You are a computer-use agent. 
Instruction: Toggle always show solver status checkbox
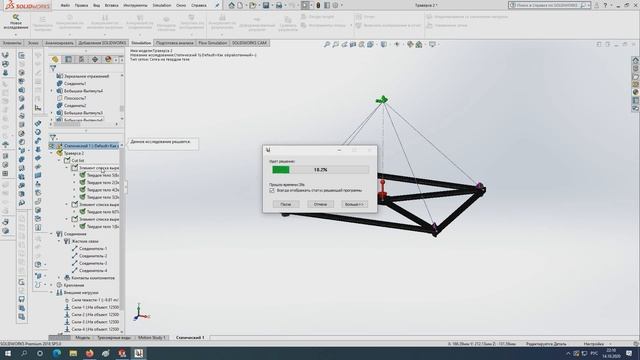272,191
